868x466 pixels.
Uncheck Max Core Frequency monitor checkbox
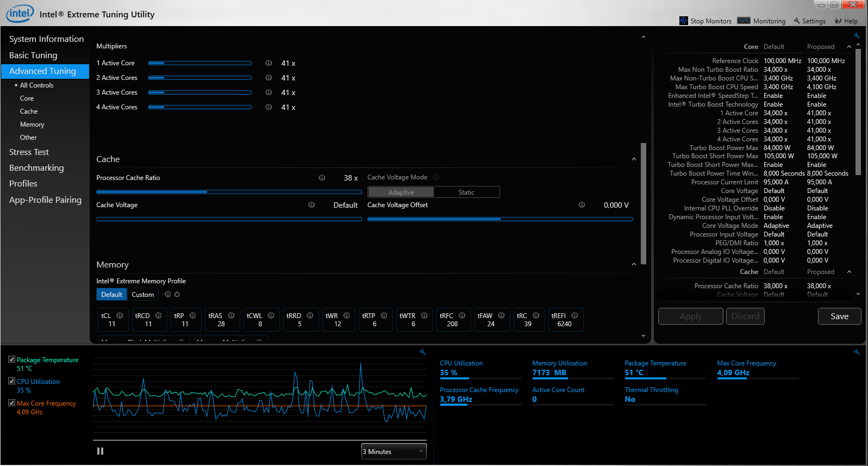point(11,403)
